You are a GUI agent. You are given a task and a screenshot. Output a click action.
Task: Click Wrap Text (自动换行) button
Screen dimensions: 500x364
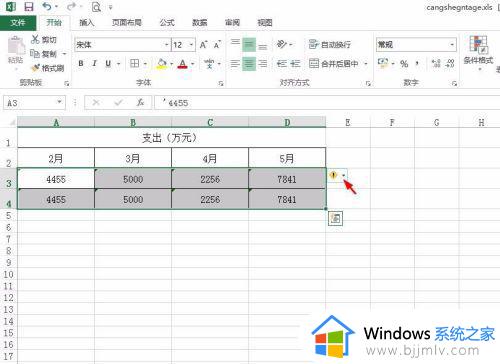coord(330,44)
